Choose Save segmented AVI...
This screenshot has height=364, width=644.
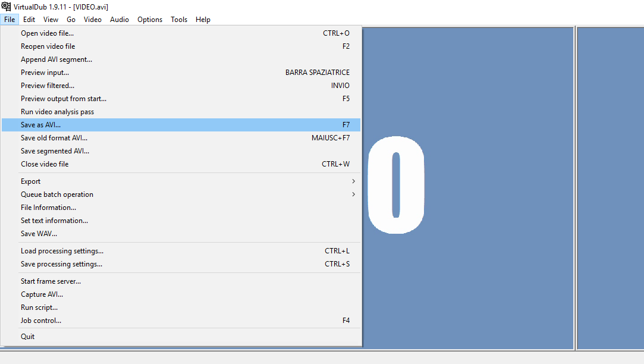click(x=181, y=151)
